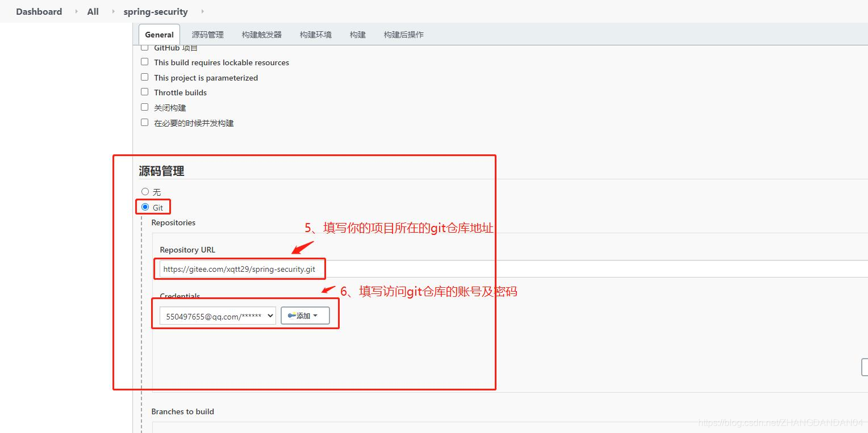Enable the GitHub 项目 checkbox

pos(144,48)
